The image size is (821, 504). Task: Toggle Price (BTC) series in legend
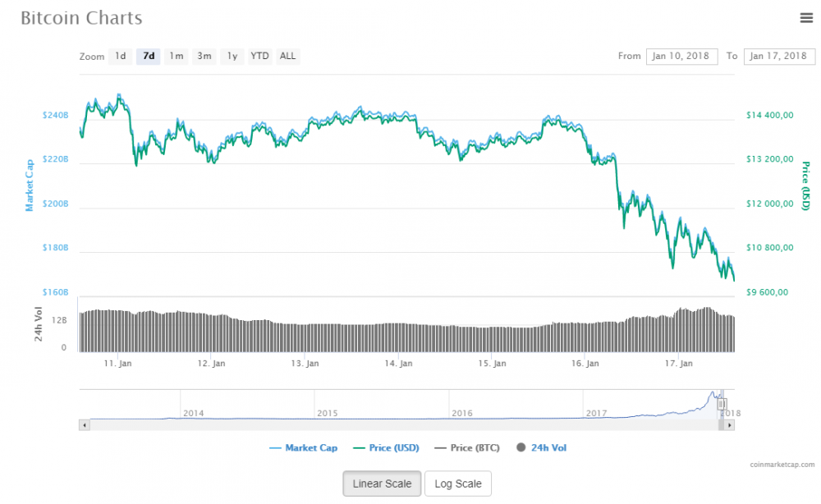[x=468, y=448]
